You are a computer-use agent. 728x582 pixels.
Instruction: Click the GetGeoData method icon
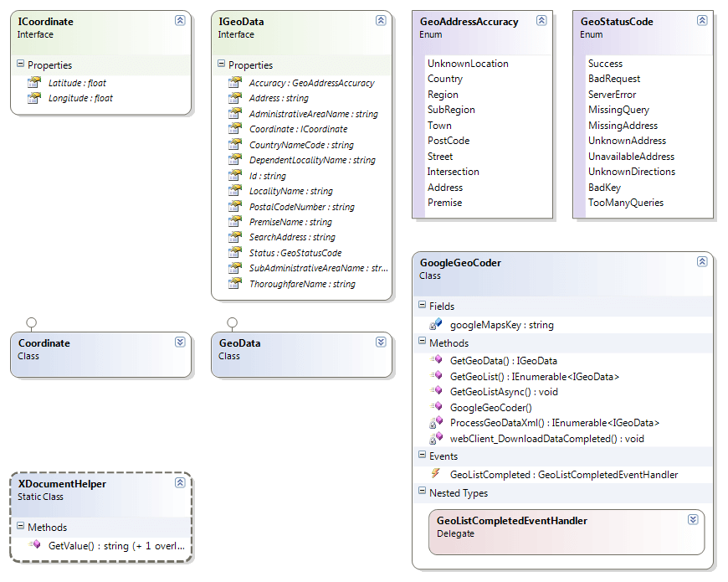437,359
